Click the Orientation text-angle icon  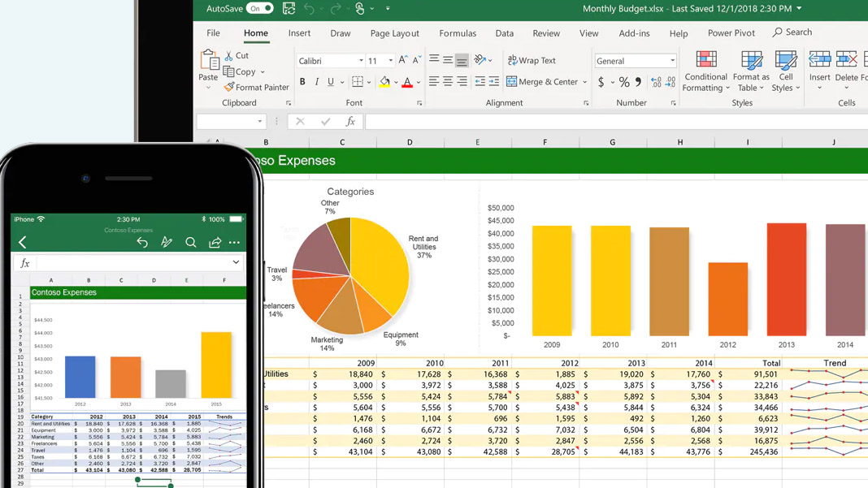[480, 59]
